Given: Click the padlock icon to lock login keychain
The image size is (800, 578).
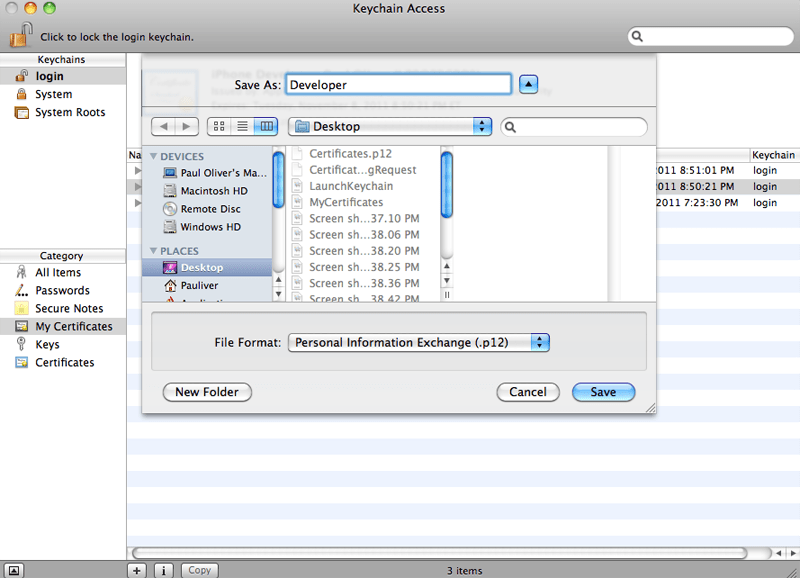Looking at the screenshot, I should click(x=21, y=35).
